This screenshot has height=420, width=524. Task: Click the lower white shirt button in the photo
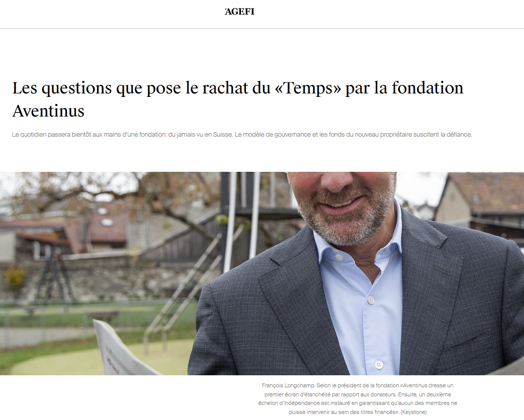pyautogui.click(x=379, y=365)
